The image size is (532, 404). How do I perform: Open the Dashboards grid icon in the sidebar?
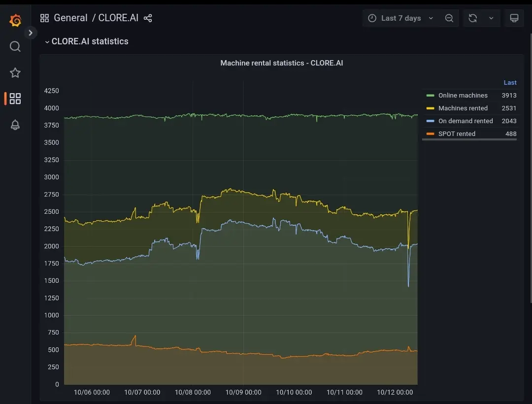click(x=15, y=99)
